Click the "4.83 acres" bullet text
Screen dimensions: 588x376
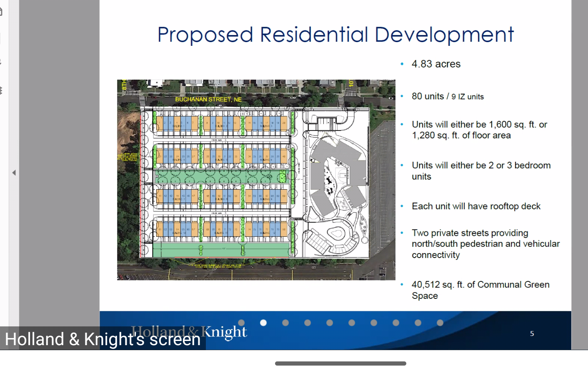tap(436, 64)
